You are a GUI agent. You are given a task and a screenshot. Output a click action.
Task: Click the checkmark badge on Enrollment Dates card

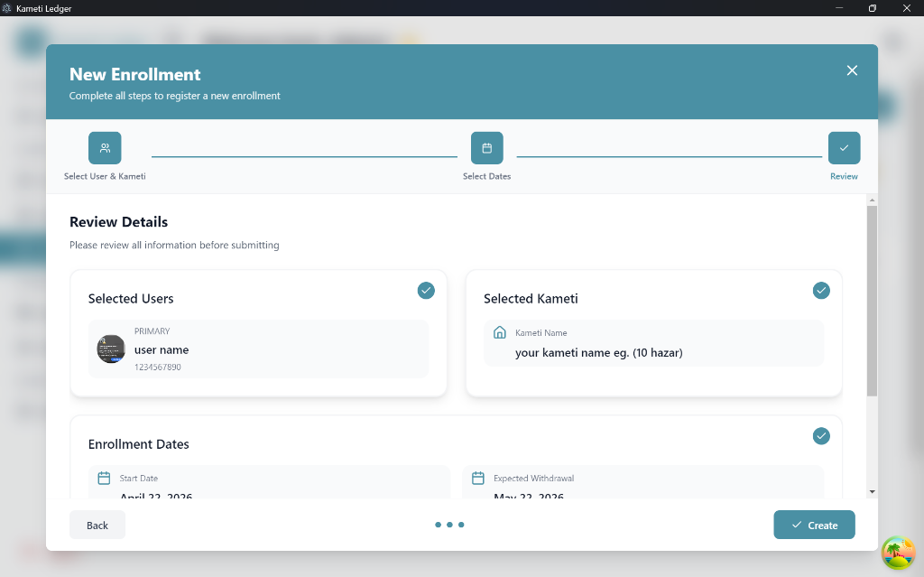[821, 436]
